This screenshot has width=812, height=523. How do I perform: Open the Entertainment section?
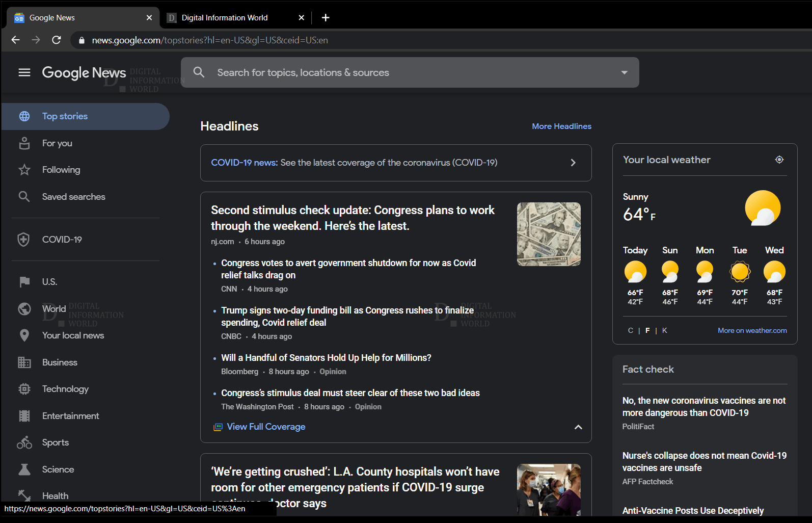coord(71,416)
